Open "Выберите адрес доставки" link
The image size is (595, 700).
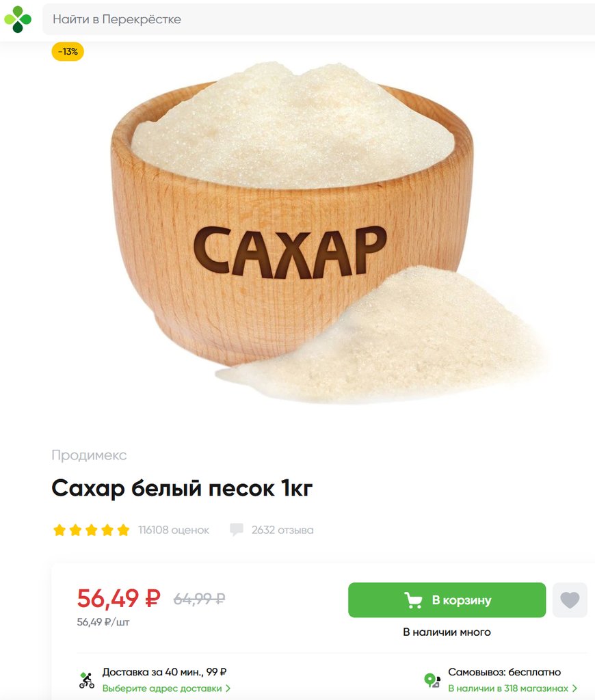click(161, 688)
